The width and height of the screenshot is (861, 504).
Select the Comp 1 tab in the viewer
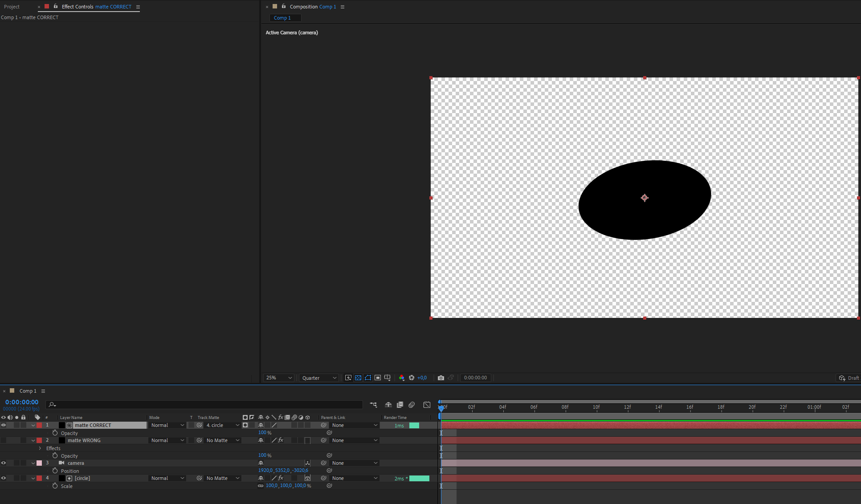285,18
